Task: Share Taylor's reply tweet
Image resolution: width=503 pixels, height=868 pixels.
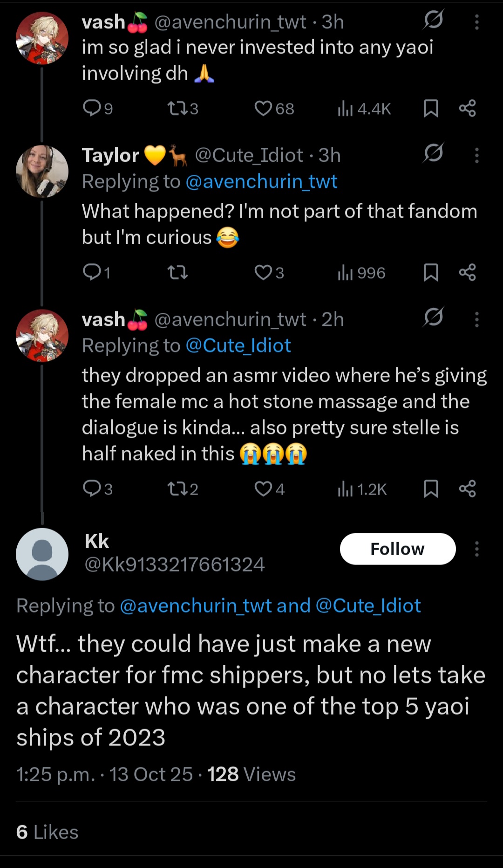Action: [468, 273]
